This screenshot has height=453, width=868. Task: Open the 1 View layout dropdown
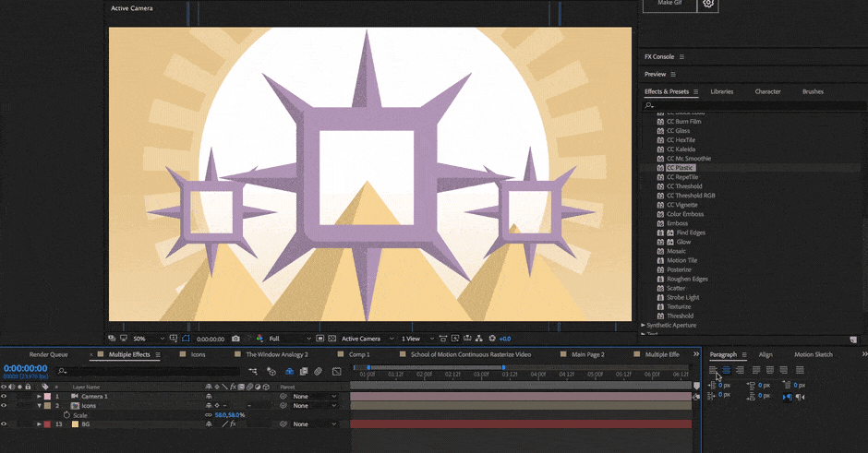click(417, 339)
